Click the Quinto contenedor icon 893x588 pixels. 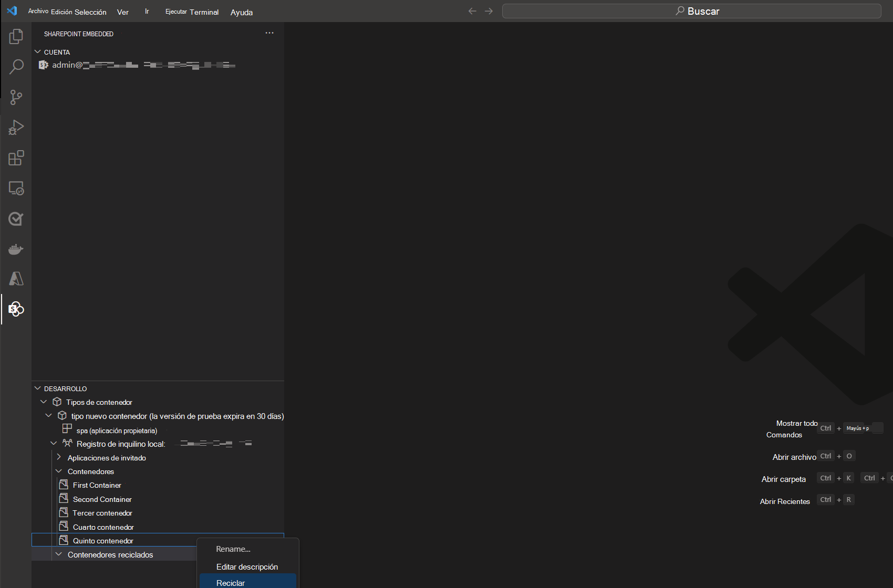64,540
